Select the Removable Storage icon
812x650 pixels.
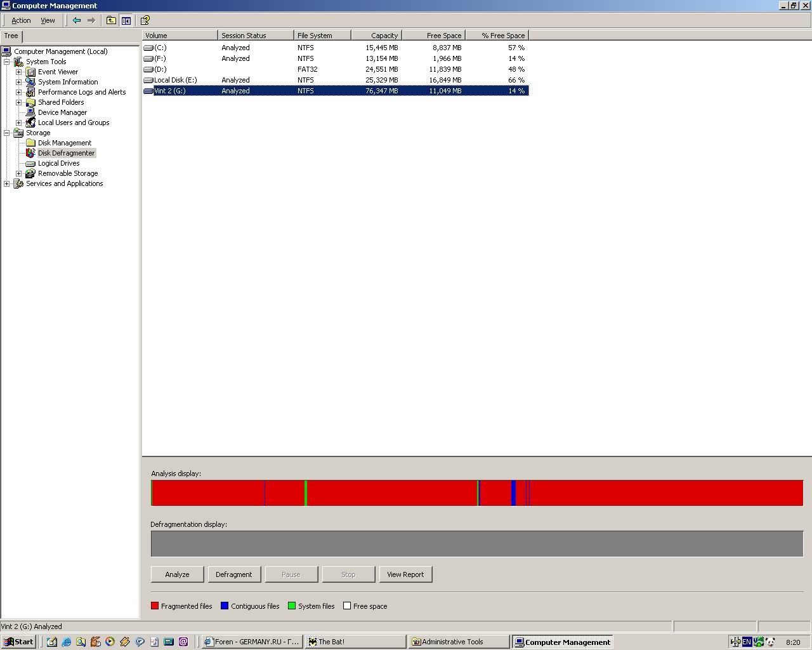click(30, 173)
